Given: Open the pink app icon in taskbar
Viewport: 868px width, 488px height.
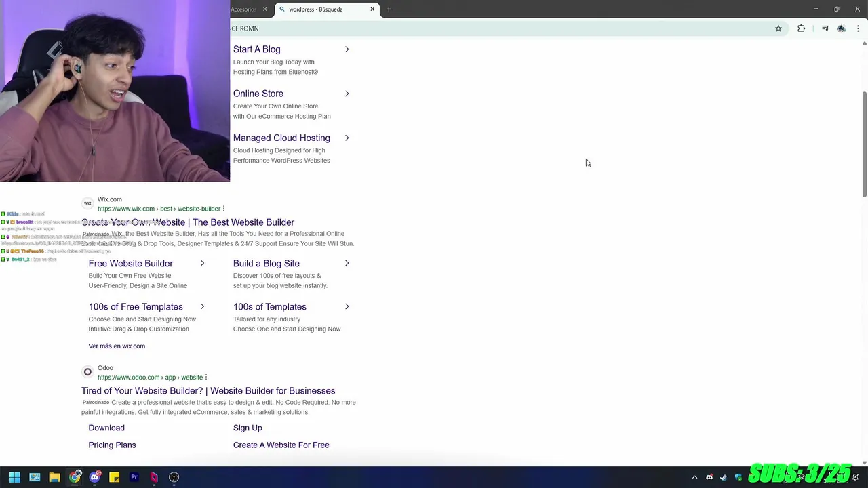Looking at the screenshot, I should tap(154, 477).
